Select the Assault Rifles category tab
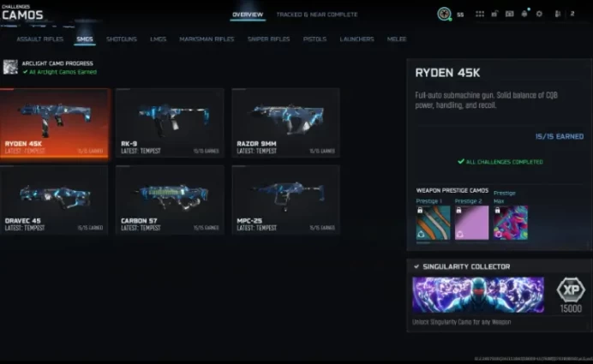The width and height of the screenshot is (593, 364). point(39,39)
